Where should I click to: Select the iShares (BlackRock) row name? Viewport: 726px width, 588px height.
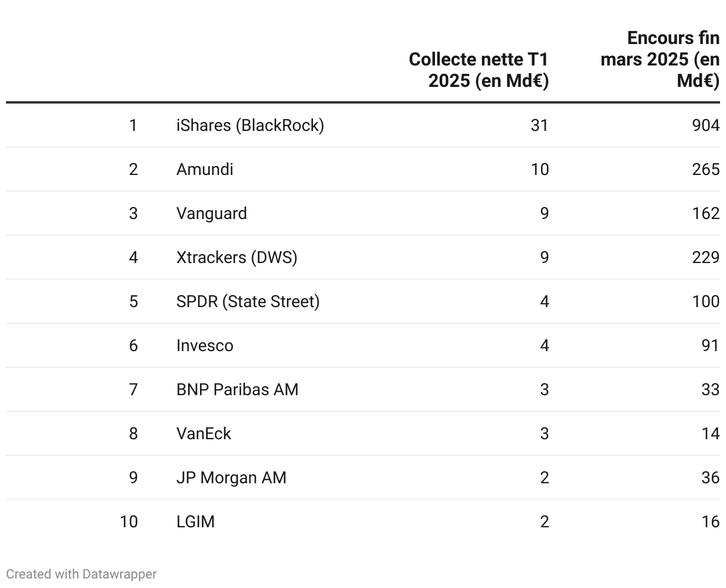[x=250, y=126]
